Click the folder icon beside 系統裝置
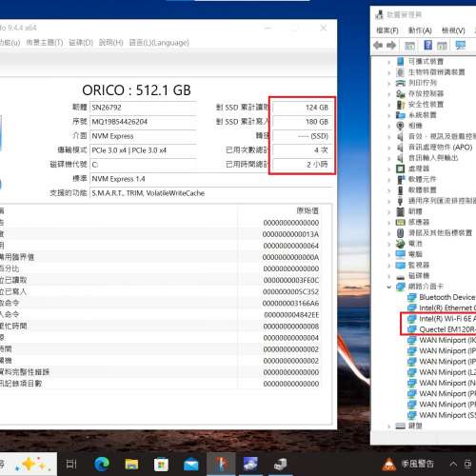Screen dimensions: 476x476 click(401, 115)
